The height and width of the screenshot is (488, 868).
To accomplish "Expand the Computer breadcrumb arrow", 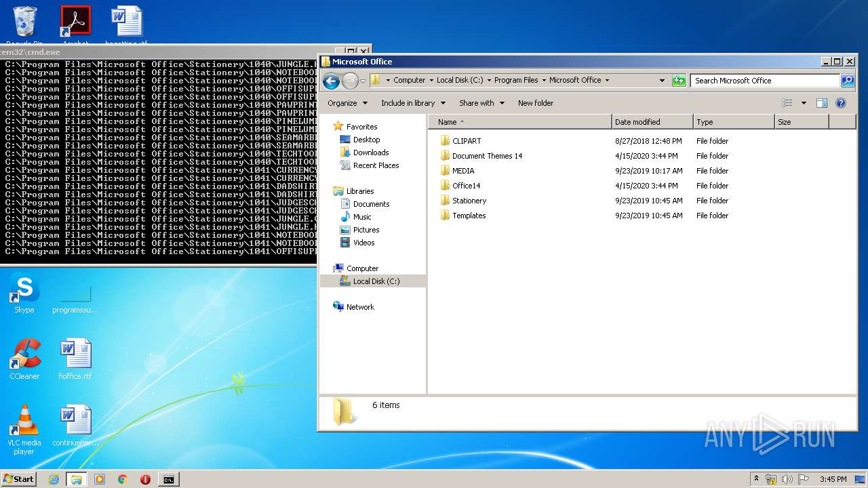I will click(x=431, y=80).
